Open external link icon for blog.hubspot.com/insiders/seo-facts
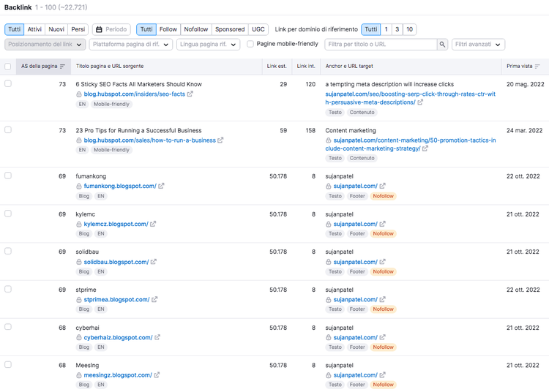 tap(190, 94)
